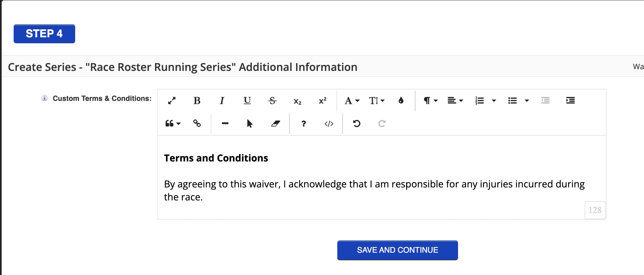
Task: Open the font family dropdown
Action: pyautogui.click(x=352, y=101)
